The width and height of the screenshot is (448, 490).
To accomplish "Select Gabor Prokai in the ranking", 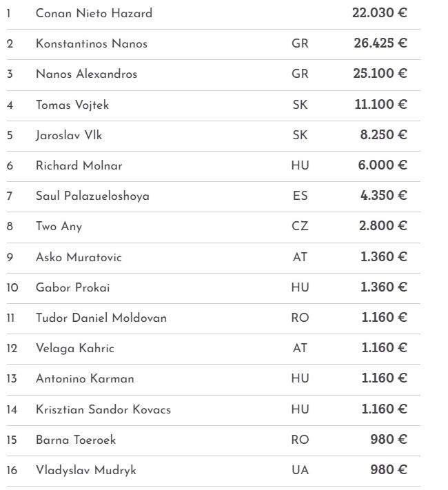I will (x=72, y=287).
